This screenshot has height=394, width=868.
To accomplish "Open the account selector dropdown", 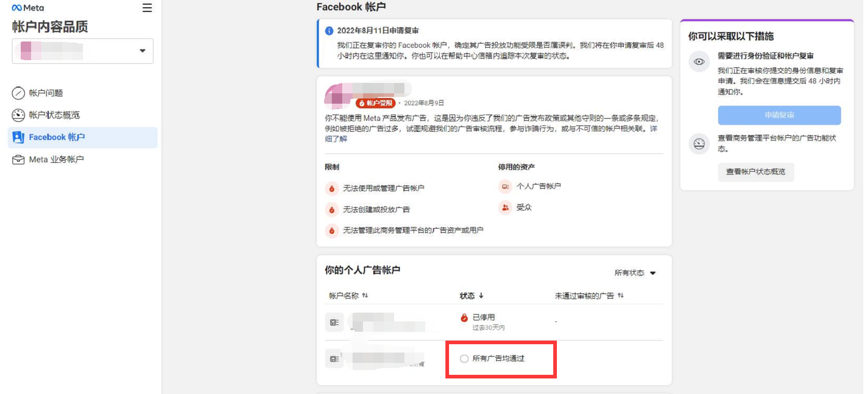I will [82, 51].
